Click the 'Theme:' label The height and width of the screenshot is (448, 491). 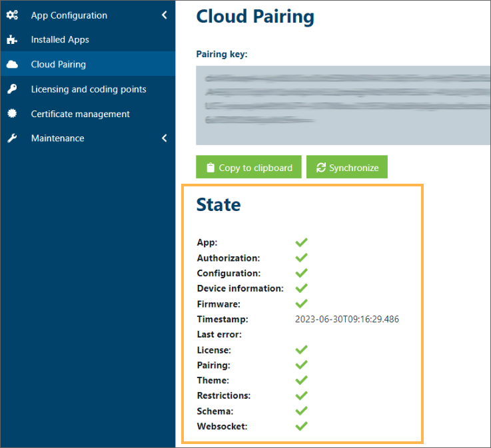[x=213, y=380]
